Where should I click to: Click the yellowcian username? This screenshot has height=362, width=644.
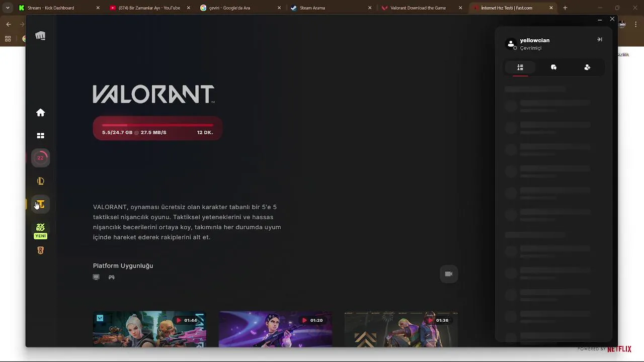(x=535, y=40)
